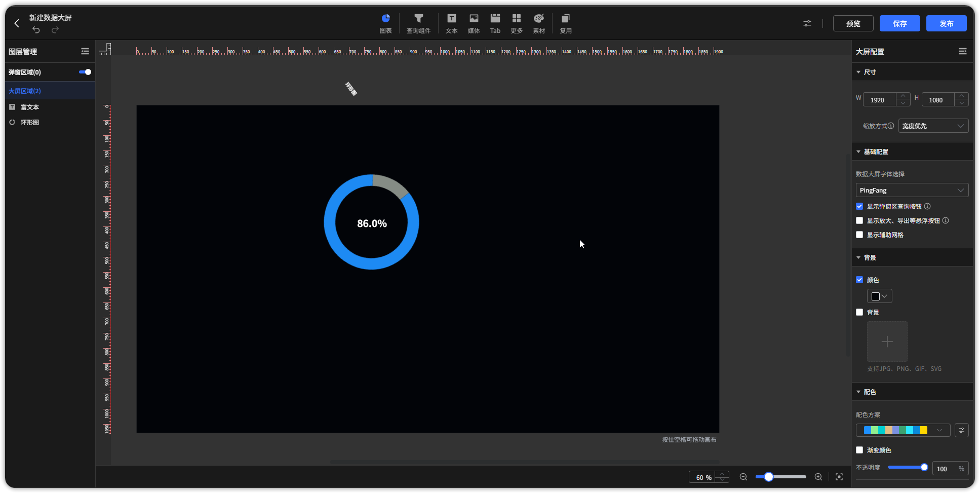Click the undo arrow icon
The height and width of the screenshot is (493, 980).
[x=36, y=30]
